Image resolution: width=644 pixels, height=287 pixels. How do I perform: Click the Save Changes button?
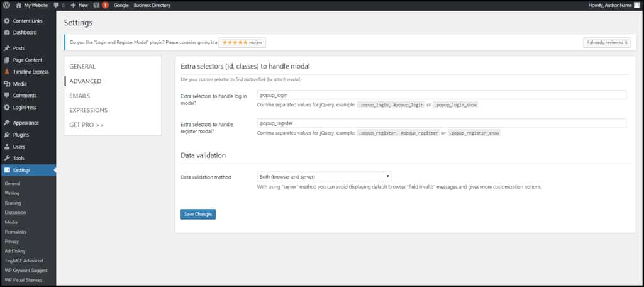pyautogui.click(x=198, y=214)
